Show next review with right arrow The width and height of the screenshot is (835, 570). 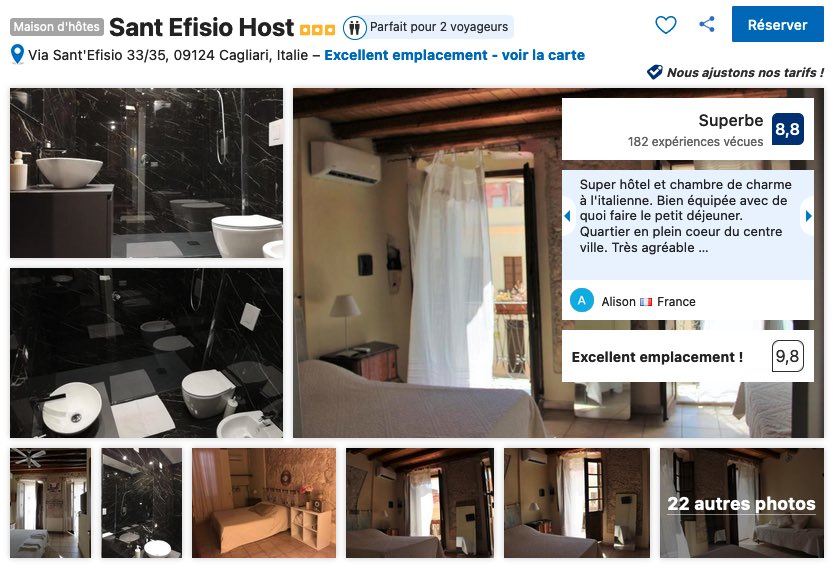click(808, 216)
